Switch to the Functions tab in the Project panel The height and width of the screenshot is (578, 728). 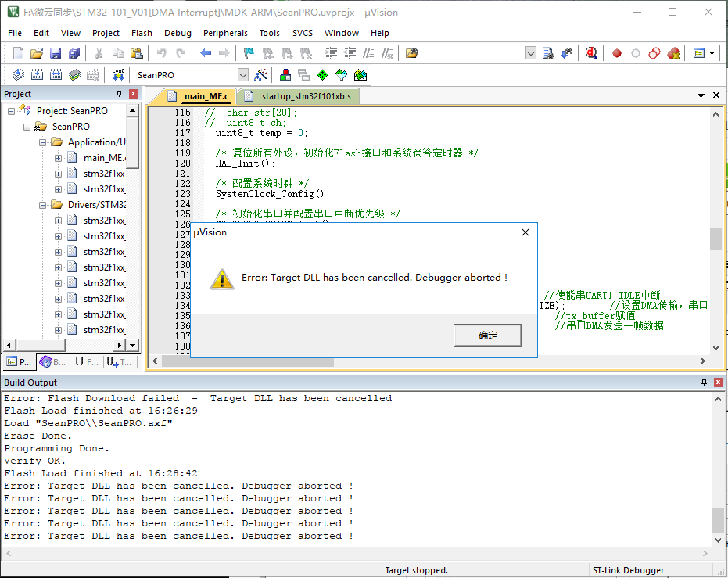tap(86, 362)
